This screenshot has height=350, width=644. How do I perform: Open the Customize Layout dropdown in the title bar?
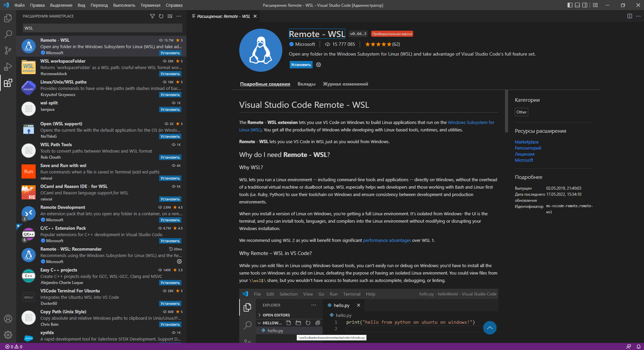click(x=595, y=5)
